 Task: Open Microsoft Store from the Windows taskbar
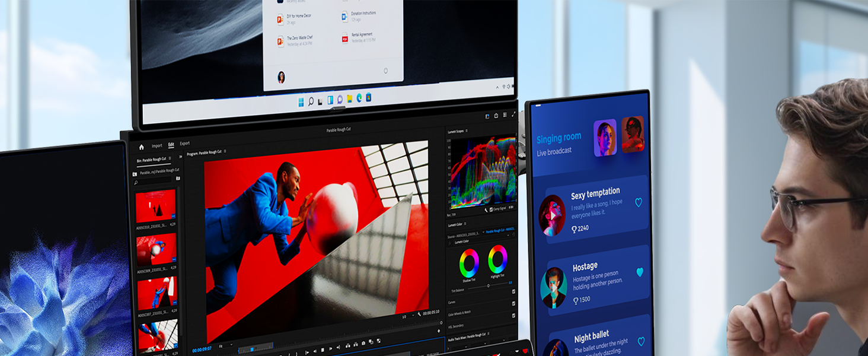click(368, 97)
